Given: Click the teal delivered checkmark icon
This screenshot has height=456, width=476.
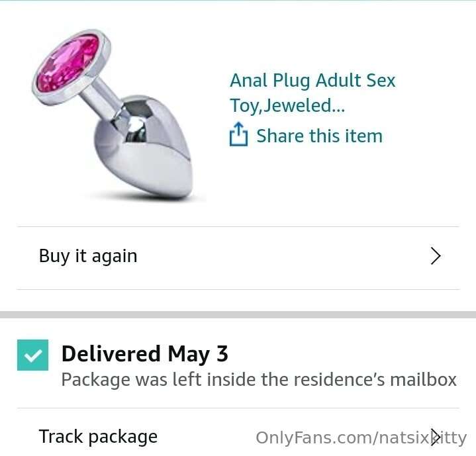Looking at the screenshot, I should tap(33, 355).
